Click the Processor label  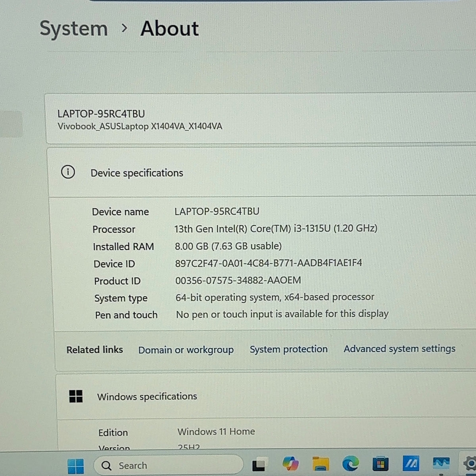[114, 229]
